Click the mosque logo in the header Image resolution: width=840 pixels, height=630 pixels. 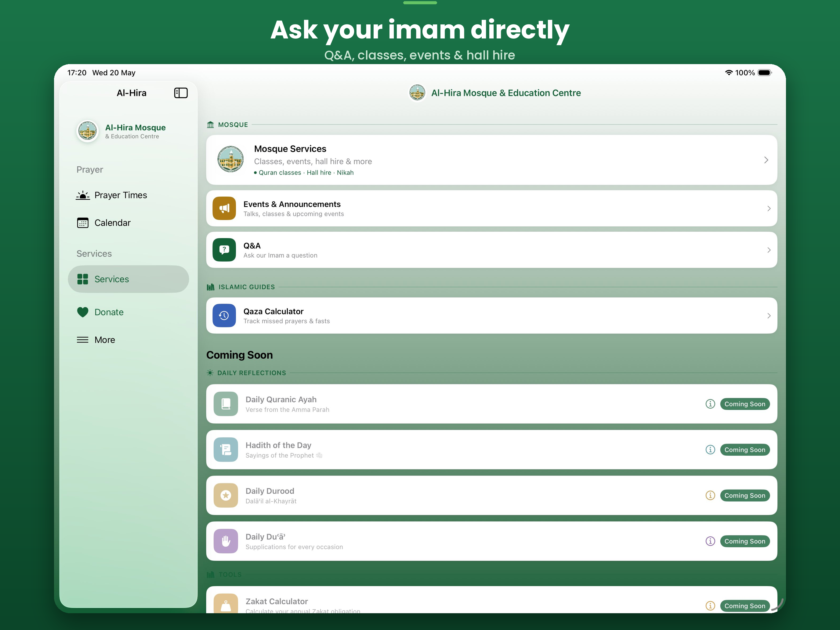(417, 93)
